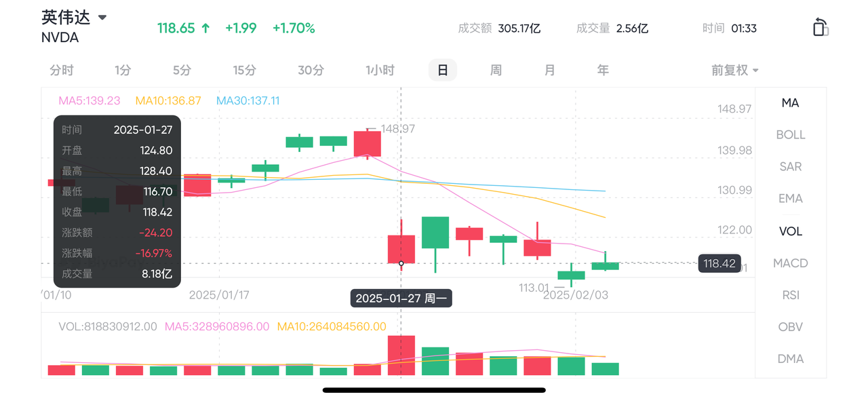
Task: Tap the tallest red volume bar
Action: coord(401,356)
